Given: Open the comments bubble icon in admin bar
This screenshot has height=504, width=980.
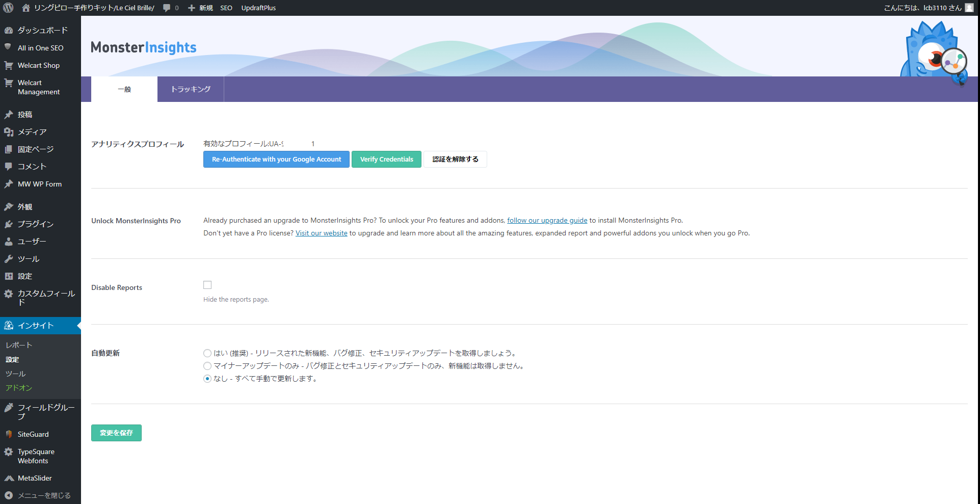Looking at the screenshot, I should point(167,8).
